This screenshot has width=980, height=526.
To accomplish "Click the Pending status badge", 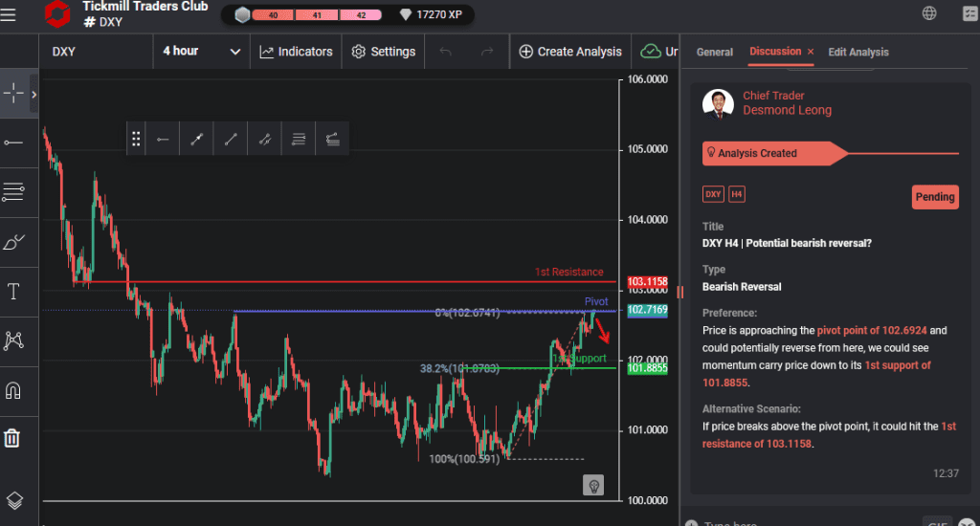I will coord(935,197).
